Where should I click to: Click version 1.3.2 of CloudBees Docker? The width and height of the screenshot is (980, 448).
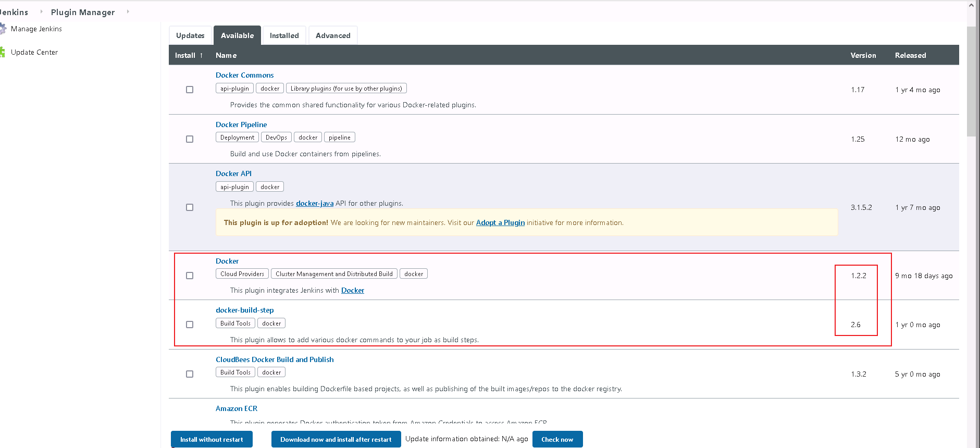tap(859, 374)
